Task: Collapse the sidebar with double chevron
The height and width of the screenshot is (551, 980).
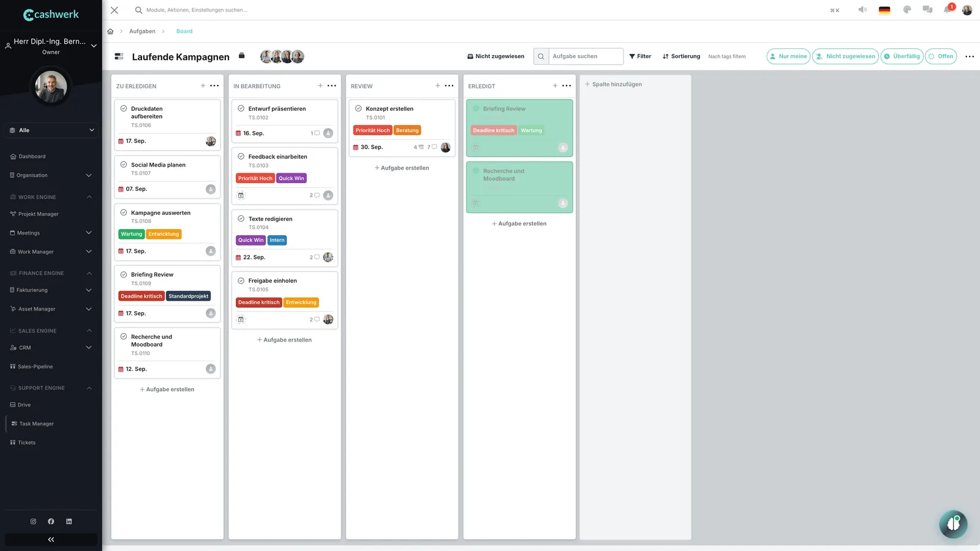Action: pos(51,539)
